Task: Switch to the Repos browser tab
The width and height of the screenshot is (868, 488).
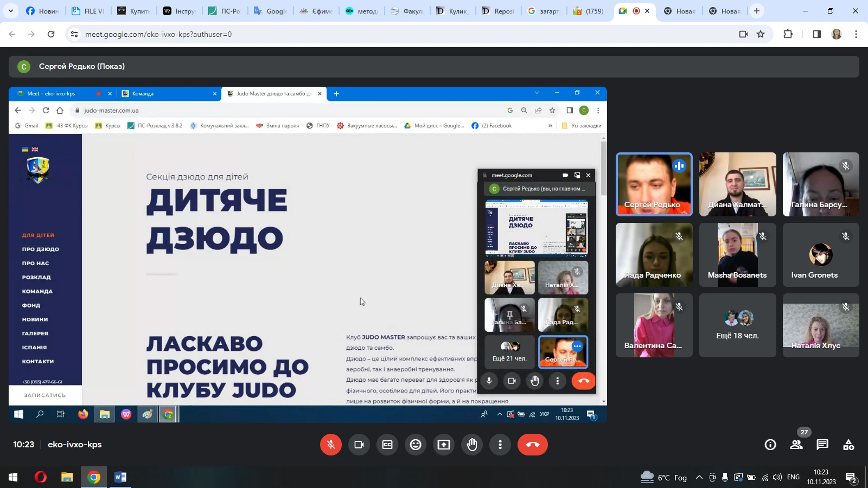Action: click(498, 11)
